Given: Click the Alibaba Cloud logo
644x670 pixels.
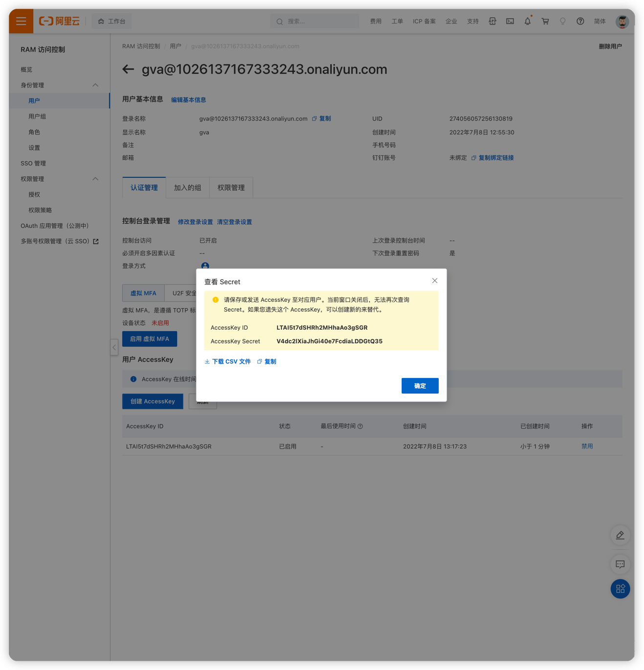Looking at the screenshot, I should click(59, 21).
